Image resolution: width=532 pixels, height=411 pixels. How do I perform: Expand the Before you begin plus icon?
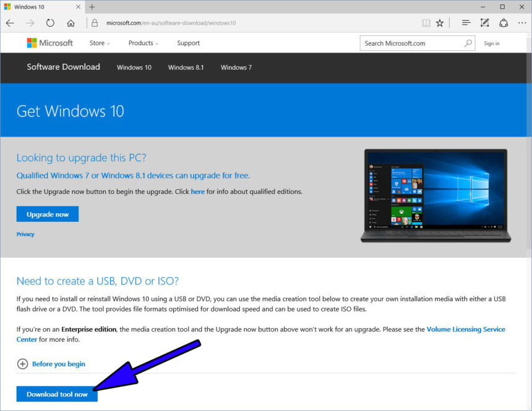[22, 364]
